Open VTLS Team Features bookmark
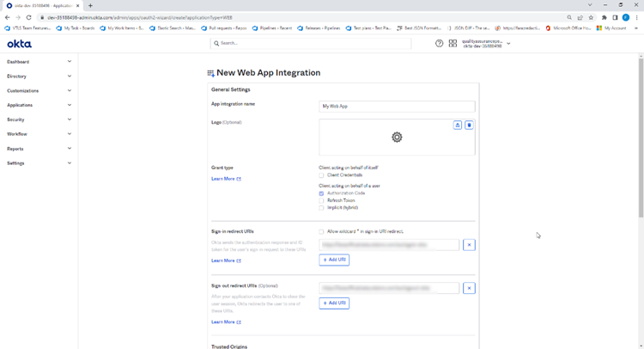The image size is (644, 349). coord(27,28)
